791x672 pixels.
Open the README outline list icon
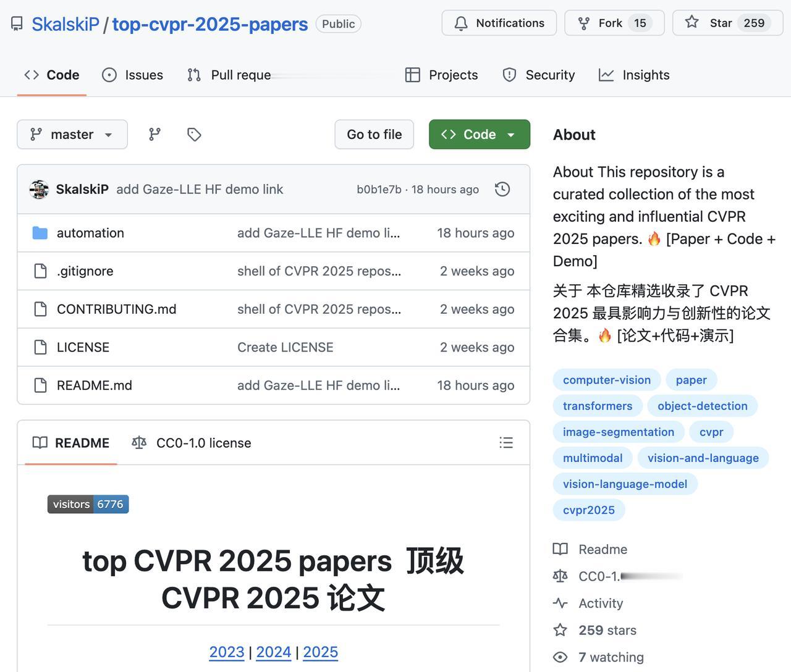tap(506, 443)
